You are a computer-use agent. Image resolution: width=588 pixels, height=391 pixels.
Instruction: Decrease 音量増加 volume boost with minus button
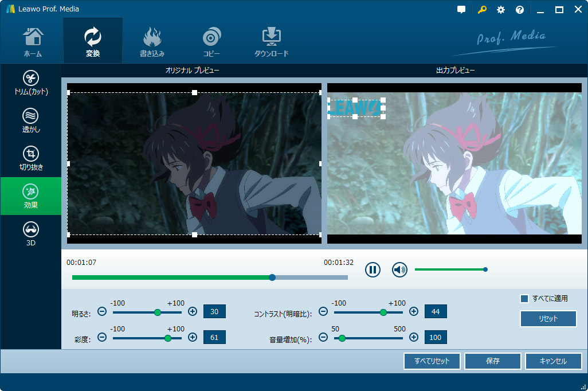[x=323, y=337]
